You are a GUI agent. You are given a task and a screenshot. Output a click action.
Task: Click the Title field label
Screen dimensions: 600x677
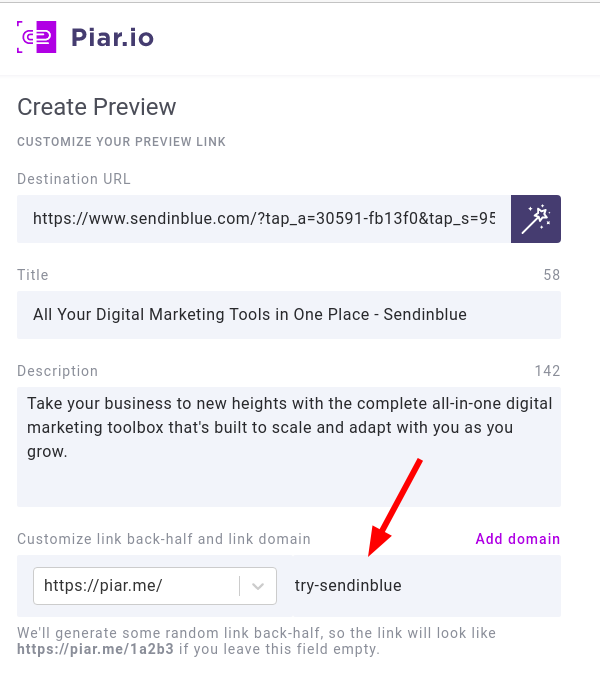(33, 275)
